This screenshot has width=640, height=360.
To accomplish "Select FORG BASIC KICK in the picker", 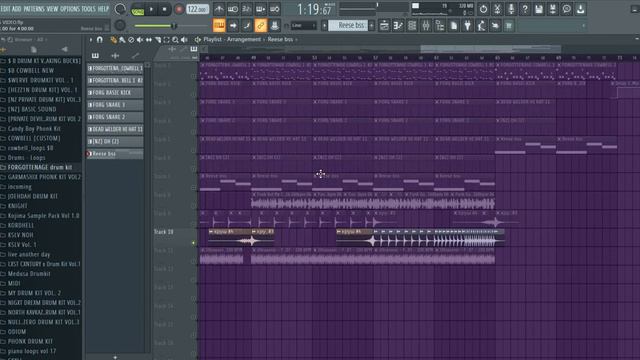I will pos(115,93).
